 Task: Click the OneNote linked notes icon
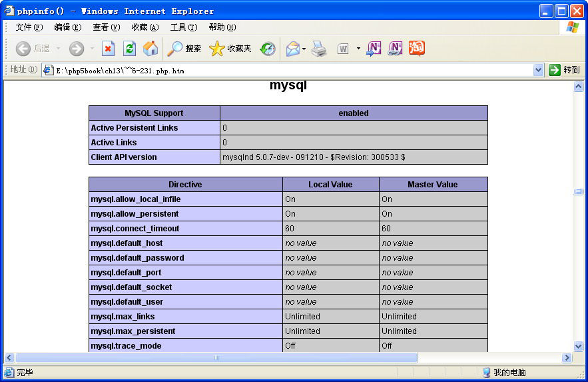[396, 49]
